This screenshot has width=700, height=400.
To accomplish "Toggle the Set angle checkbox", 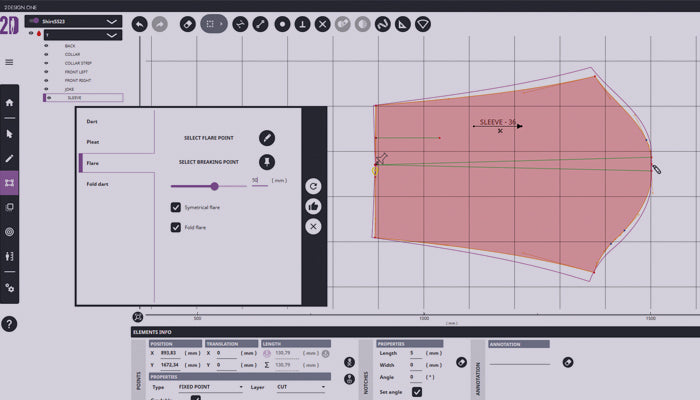I will point(417,392).
